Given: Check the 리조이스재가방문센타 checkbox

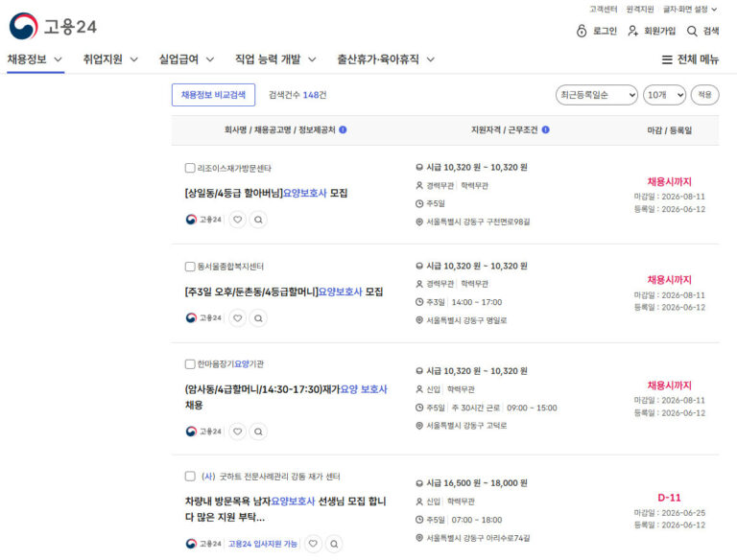Looking at the screenshot, I should click(190, 168).
